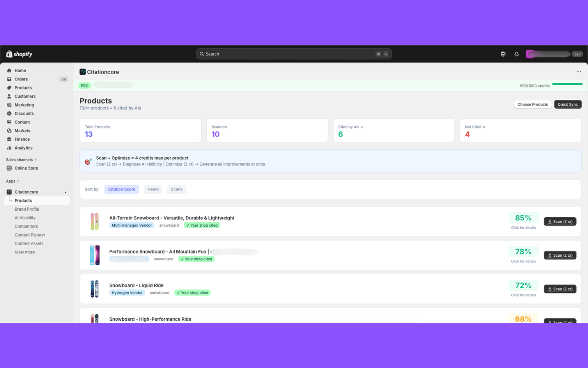Viewport: 588px width, 368px height.
Task: Click the Online Store icon
Action: [9, 168]
